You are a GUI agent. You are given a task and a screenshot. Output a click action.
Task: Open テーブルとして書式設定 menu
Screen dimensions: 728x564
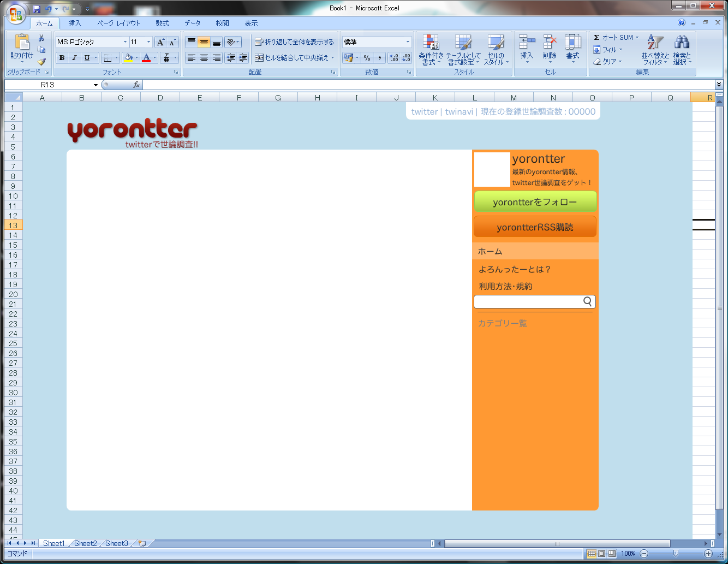tap(463, 50)
